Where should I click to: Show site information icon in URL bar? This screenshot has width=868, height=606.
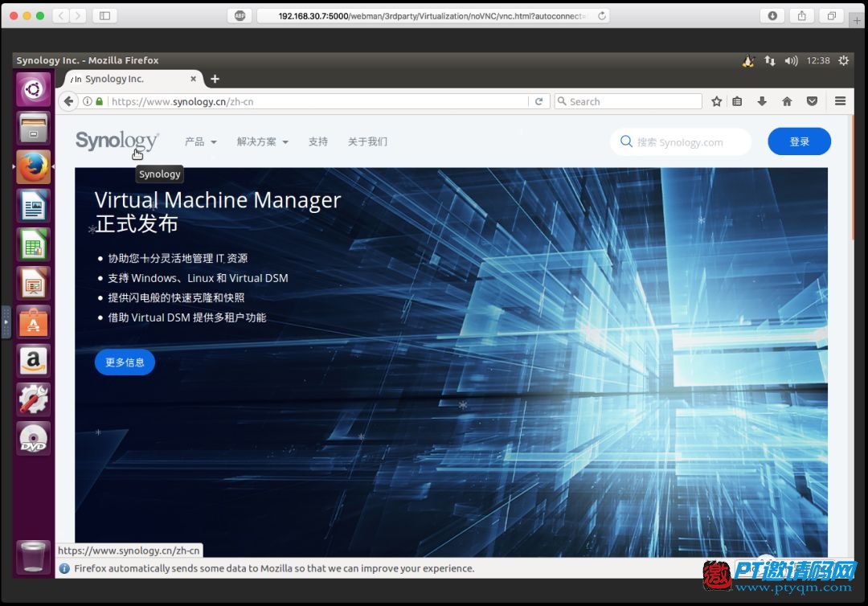pos(88,101)
